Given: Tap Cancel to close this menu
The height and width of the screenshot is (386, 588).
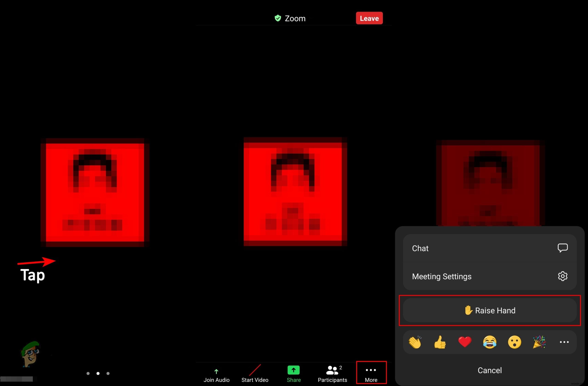Looking at the screenshot, I should [x=490, y=370].
